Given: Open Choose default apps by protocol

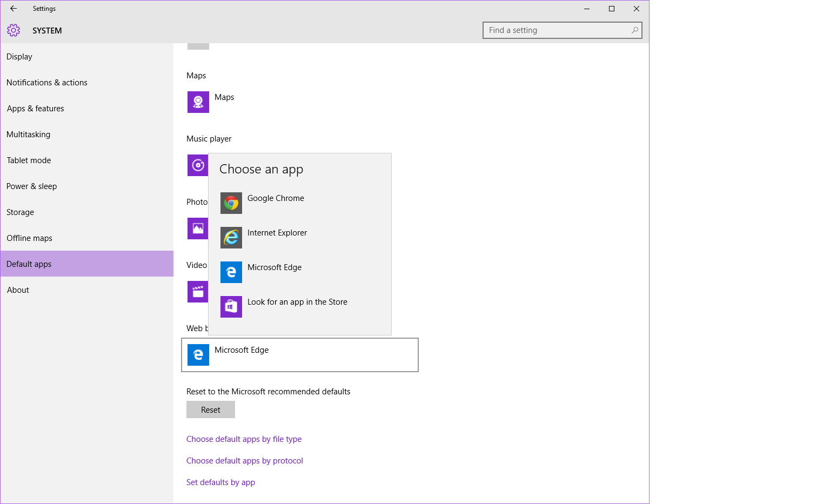Looking at the screenshot, I should [245, 461].
